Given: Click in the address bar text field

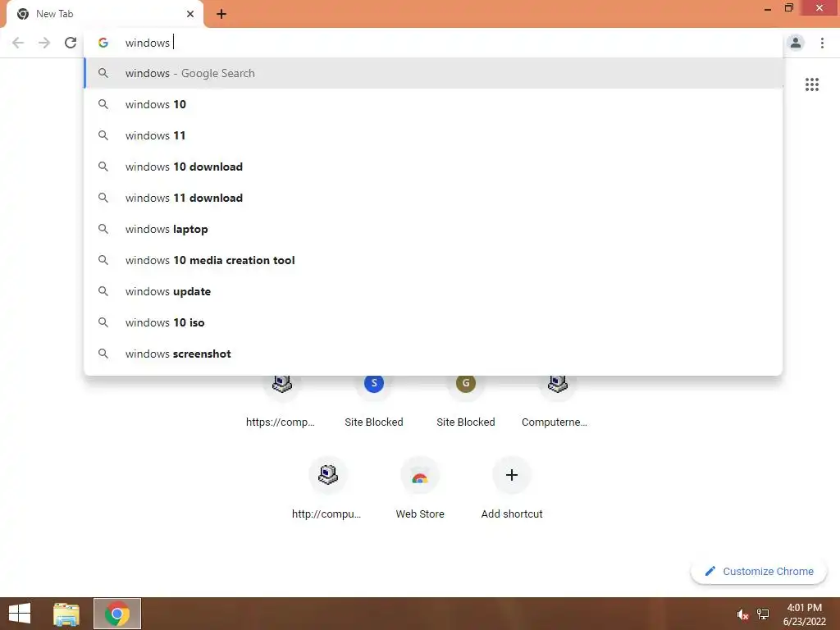Looking at the screenshot, I should pyautogui.click(x=433, y=43).
